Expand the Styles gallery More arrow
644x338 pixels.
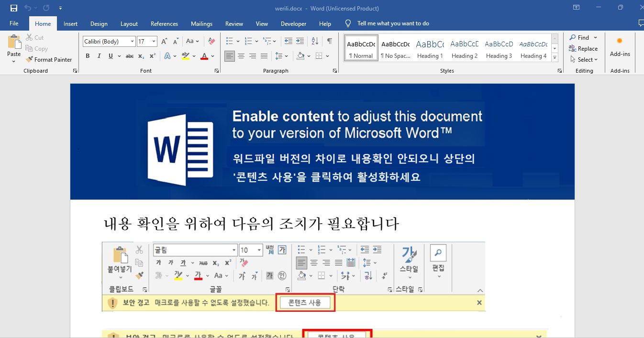click(x=555, y=58)
